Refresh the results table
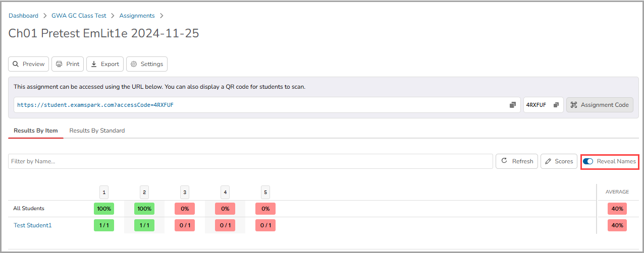644x253 pixels. [x=517, y=161]
